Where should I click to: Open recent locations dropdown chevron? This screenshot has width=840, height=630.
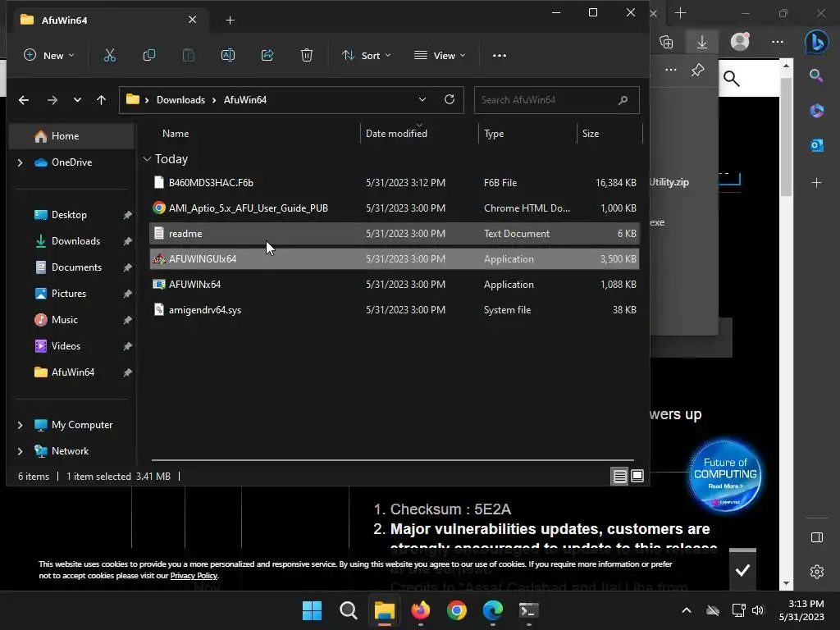click(x=77, y=100)
